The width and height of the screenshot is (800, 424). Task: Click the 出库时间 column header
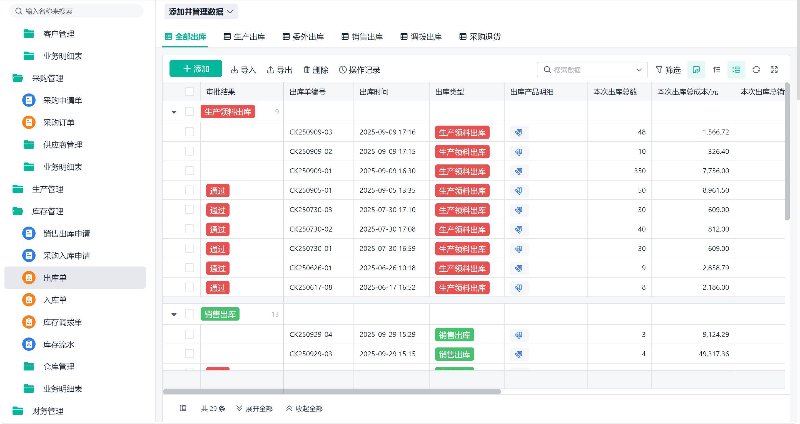[373, 92]
